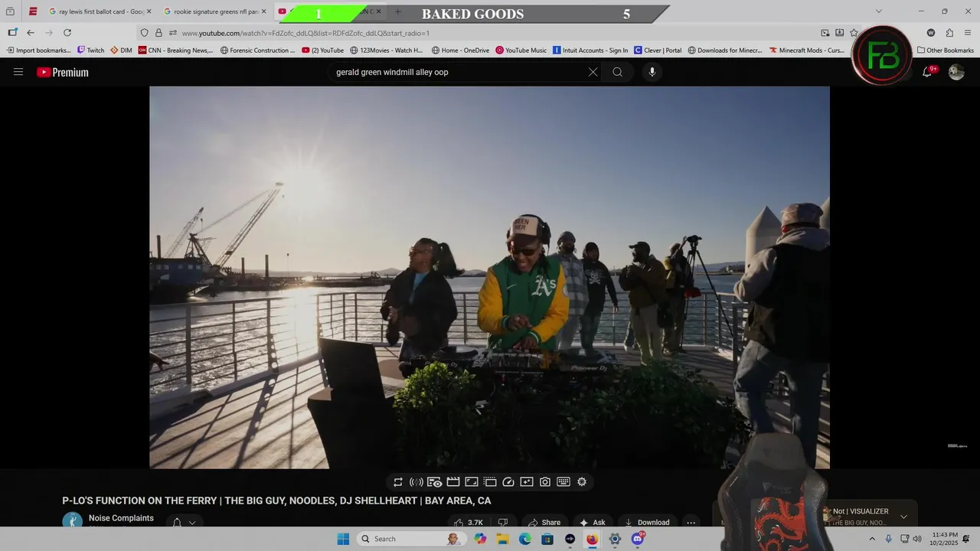The image size is (980, 551).
Task: Open the Windows Start menu
Action: 343,539
